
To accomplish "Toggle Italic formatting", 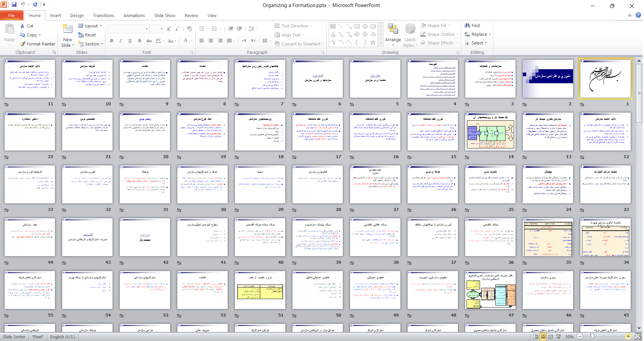I will [x=120, y=41].
